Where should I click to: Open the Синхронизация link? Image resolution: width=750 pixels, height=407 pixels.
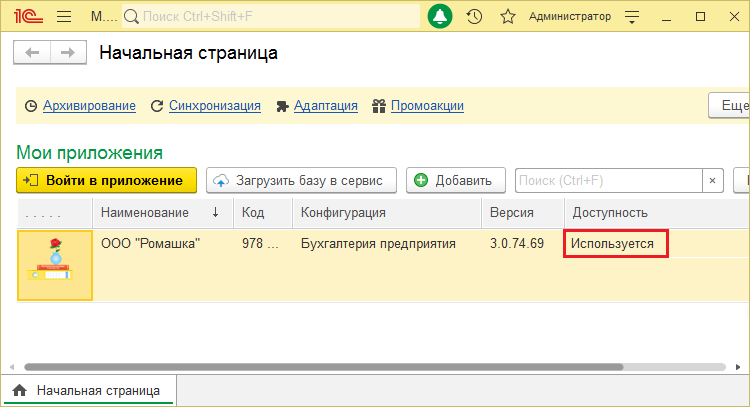point(215,106)
